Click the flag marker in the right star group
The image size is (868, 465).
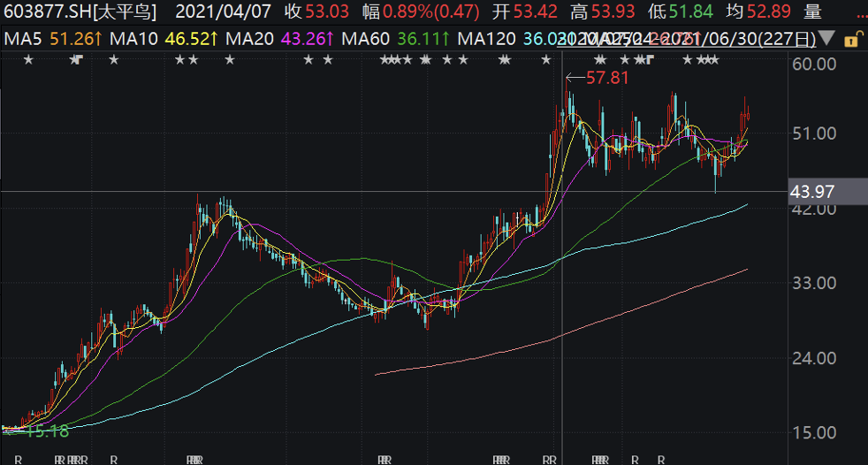(650, 59)
